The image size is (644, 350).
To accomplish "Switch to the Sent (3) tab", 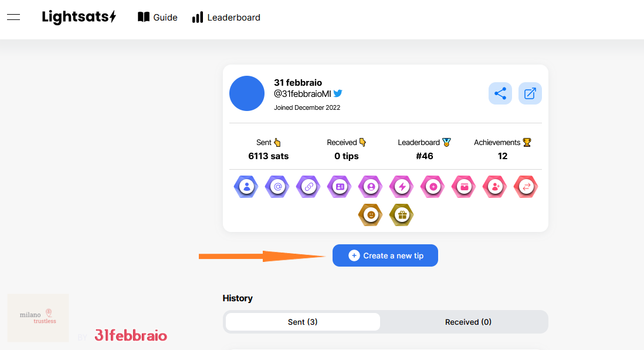I will click(303, 322).
